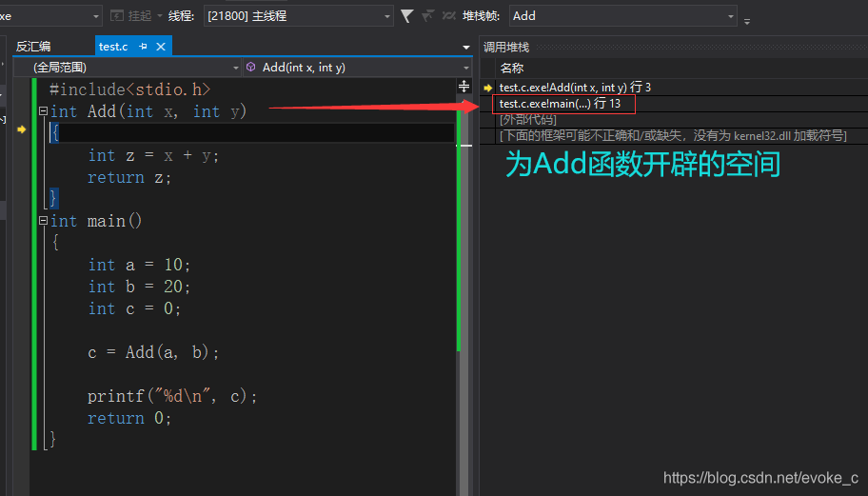Collapse the Add function code block
The image size is (868, 496).
43,111
